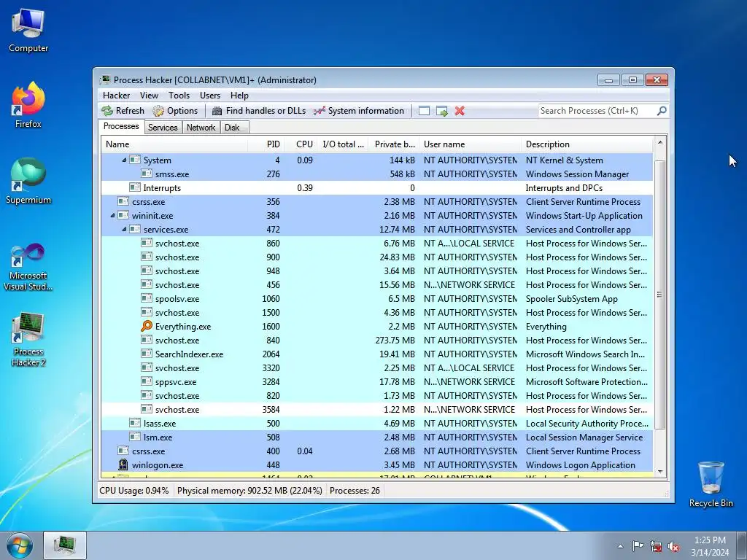Select SearchIndexer.exe process row
Screen dimensions: 747x560
[x=377, y=354]
